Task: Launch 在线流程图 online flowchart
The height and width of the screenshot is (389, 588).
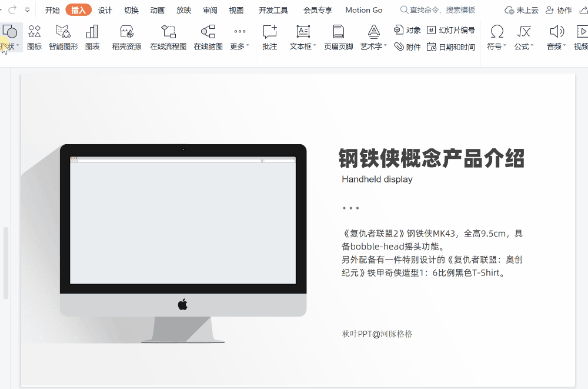Action: [x=168, y=37]
